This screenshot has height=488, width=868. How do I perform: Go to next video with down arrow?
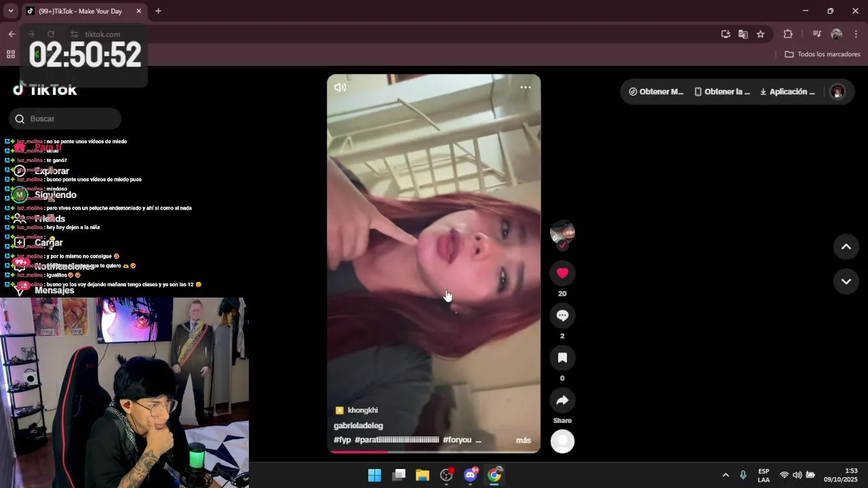click(x=846, y=281)
